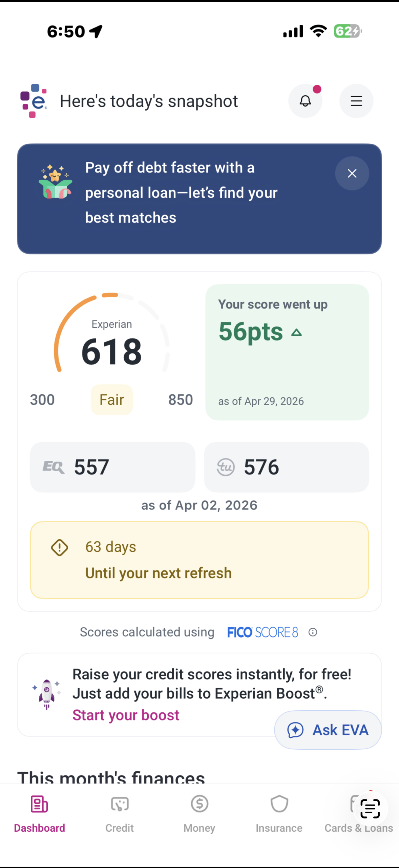The image size is (399, 868).
Task: View the score went up 56pts card
Action: click(287, 352)
